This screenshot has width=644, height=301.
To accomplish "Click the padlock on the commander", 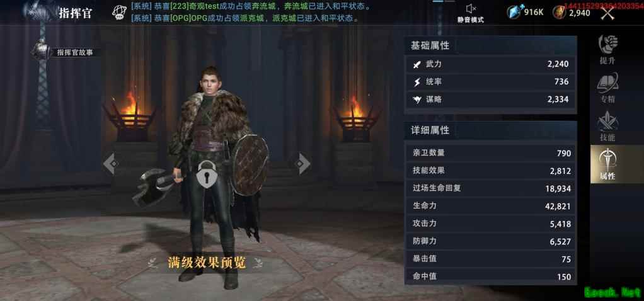I will pyautogui.click(x=206, y=174).
